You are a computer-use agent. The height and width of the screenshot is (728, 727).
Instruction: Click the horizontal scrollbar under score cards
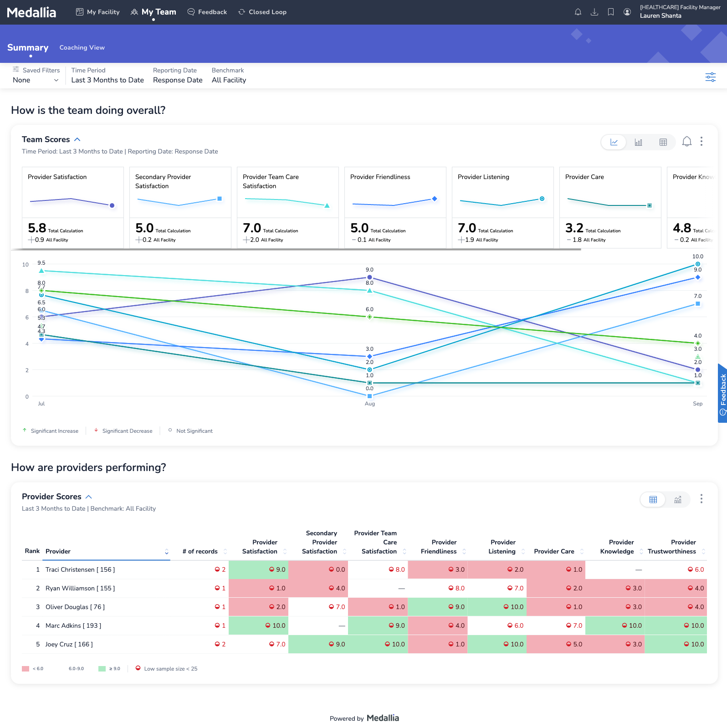coord(296,250)
